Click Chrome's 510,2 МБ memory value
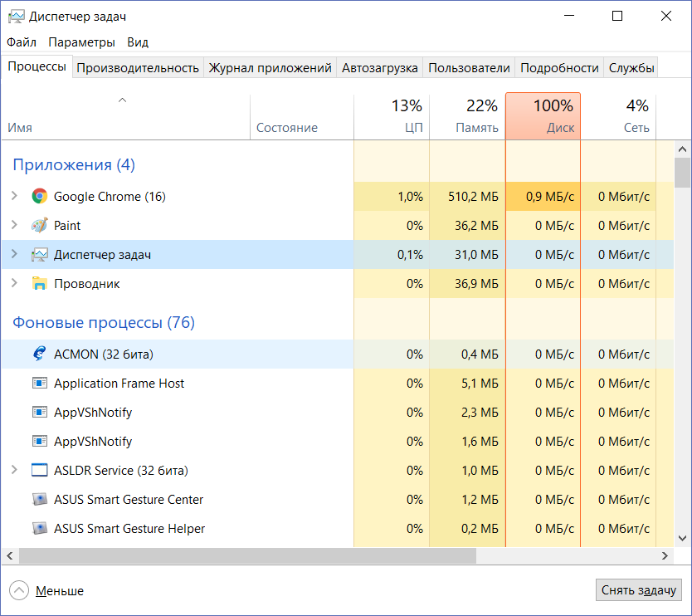 [473, 196]
